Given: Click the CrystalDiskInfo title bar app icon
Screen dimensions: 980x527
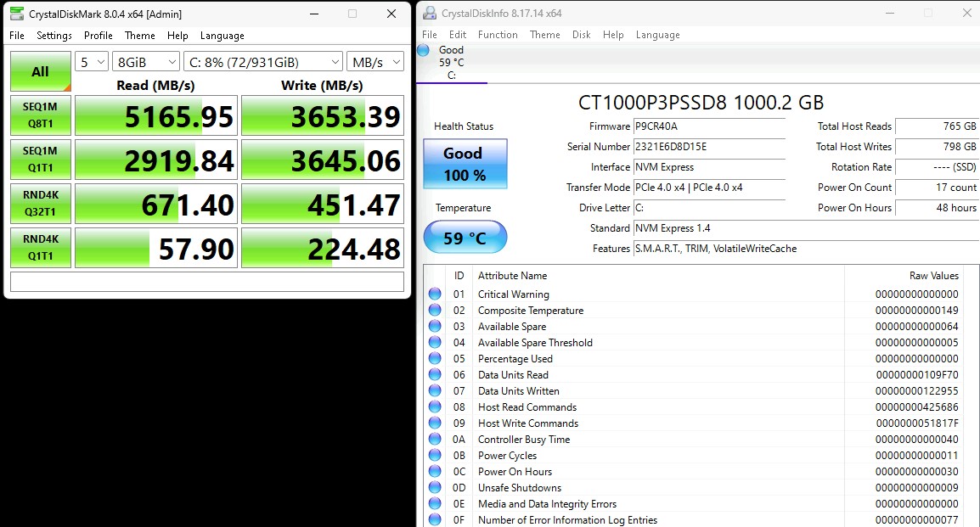Looking at the screenshot, I should pos(430,13).
